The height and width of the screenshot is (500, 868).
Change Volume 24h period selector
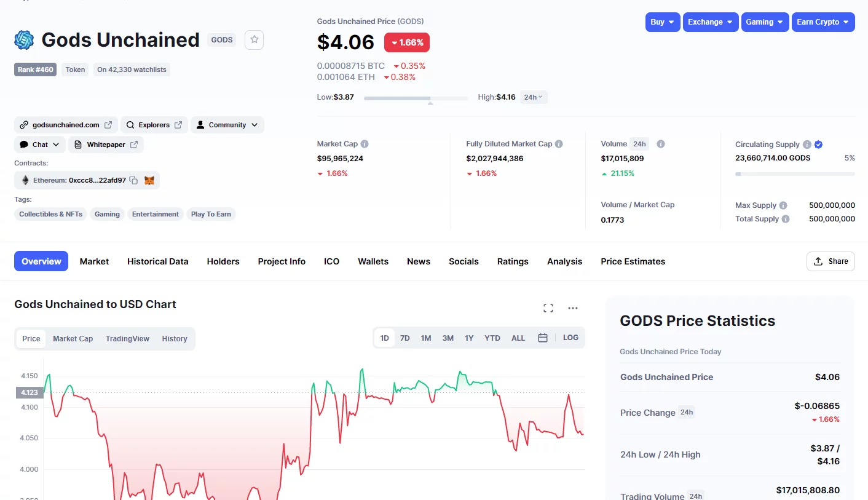coord(639,144)
